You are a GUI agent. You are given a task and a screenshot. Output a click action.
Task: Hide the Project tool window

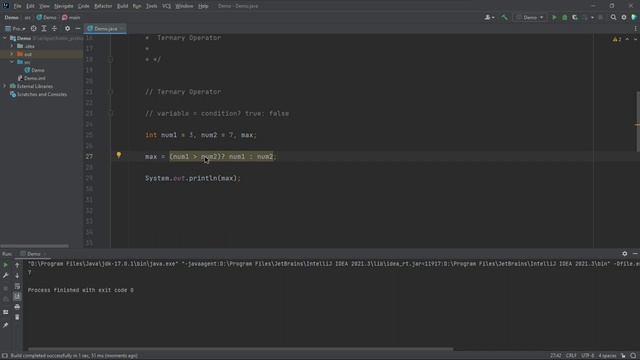(x=78, y=29)
